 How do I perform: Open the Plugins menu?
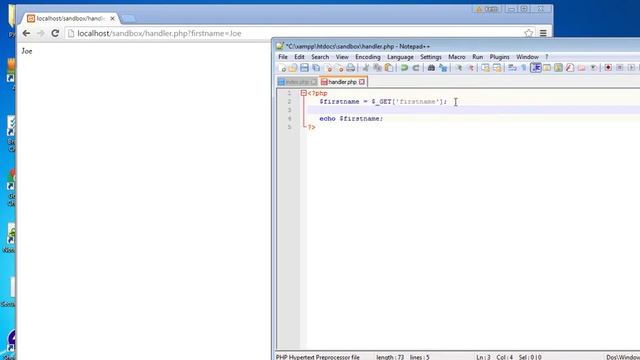coord(500,57)
